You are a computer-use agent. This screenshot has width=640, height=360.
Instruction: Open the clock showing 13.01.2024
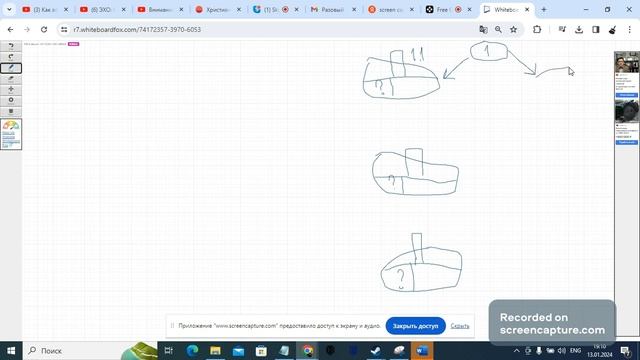pyautogui.click(x=600, y=351)
